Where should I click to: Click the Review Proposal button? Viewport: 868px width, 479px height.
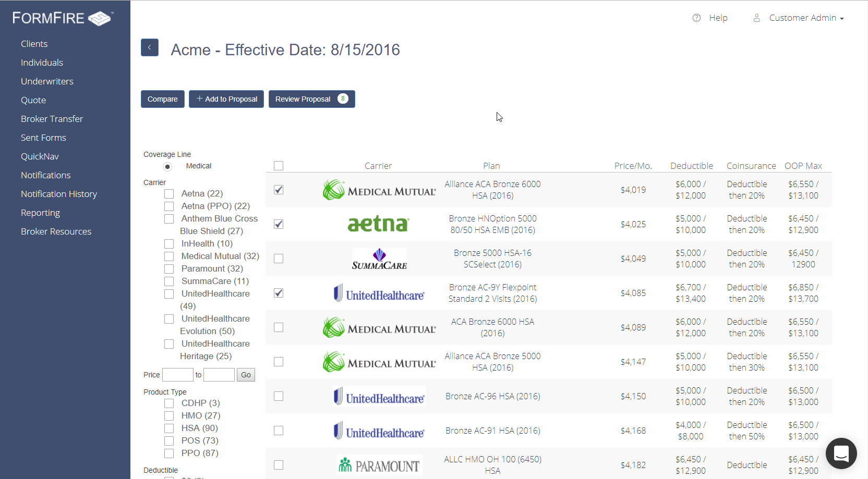click(x=312, y=99)
